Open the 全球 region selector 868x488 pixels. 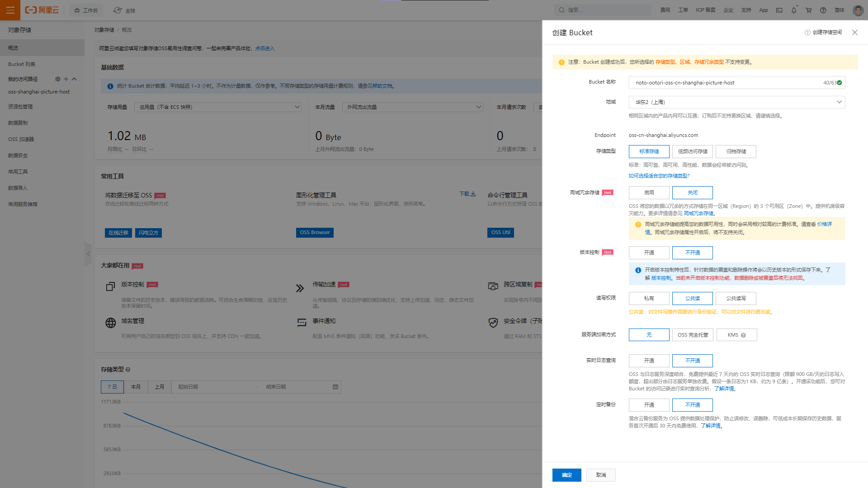pyautogui.click(x=124, y=10)
